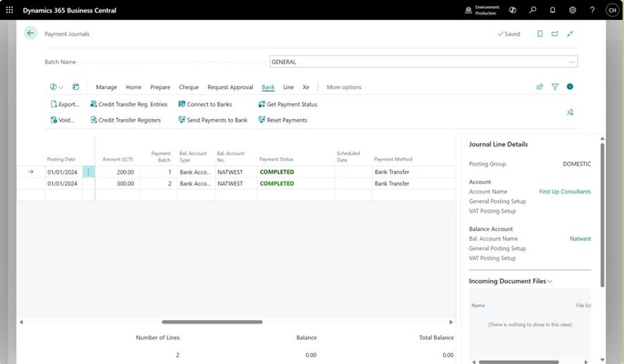Click the Export... action
624x364 pixels.
coord(64,104)
